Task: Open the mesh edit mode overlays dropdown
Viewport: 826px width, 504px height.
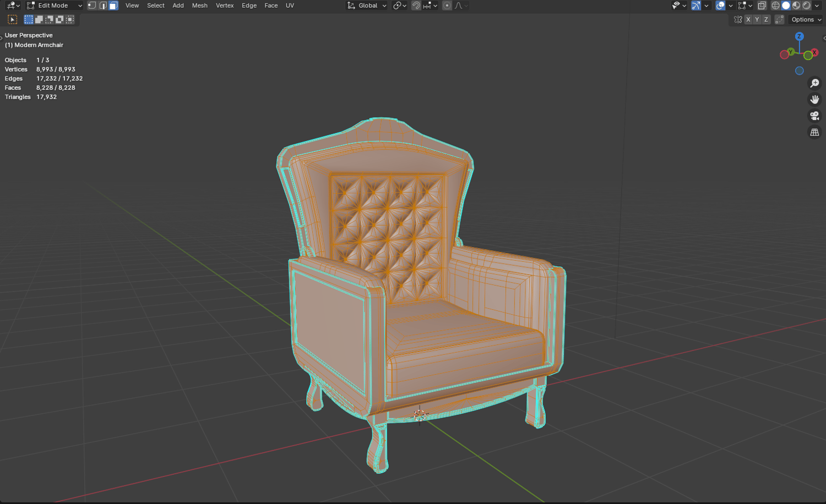Action: (x=745, y=6)
